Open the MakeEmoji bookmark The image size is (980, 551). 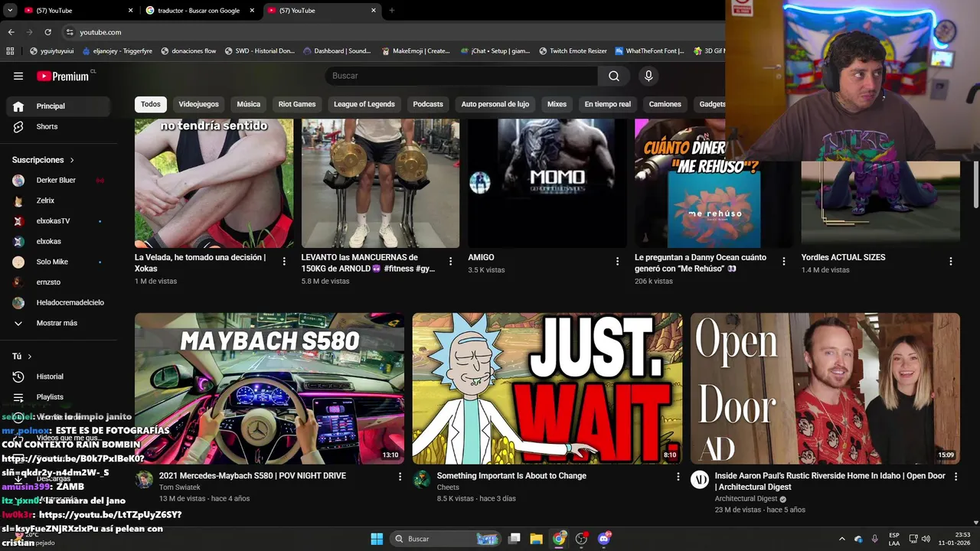tap(415, 51)
